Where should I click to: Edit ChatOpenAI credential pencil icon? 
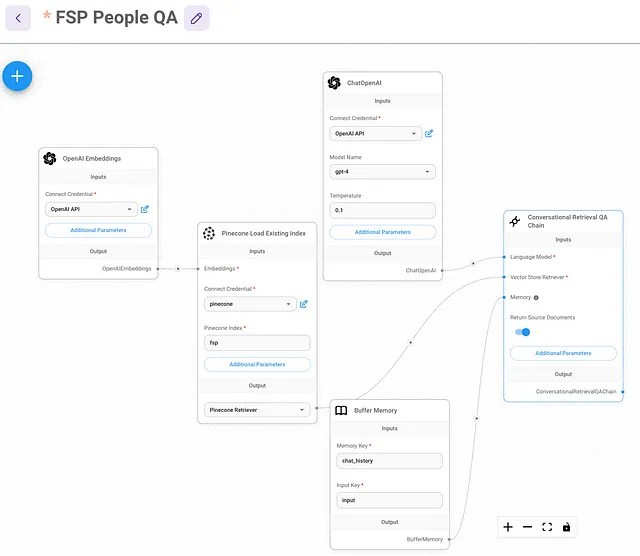429,133
